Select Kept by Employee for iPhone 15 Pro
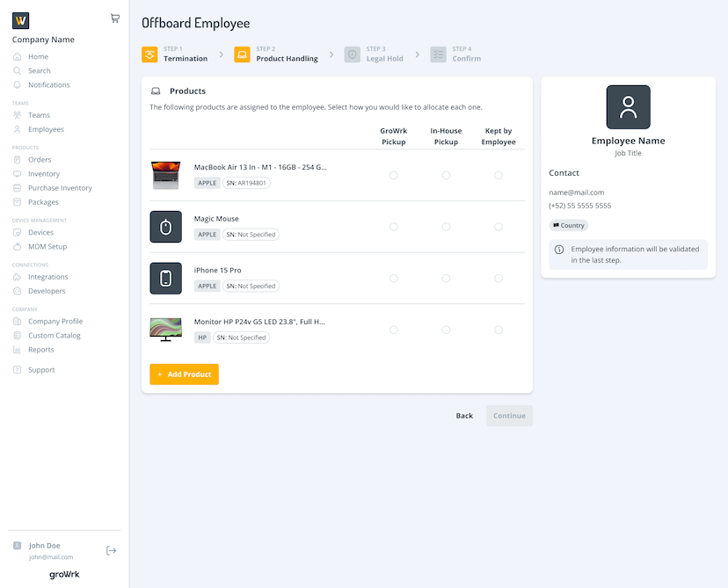This screenshot has height=588, width=728. click(x=499, y=279)
